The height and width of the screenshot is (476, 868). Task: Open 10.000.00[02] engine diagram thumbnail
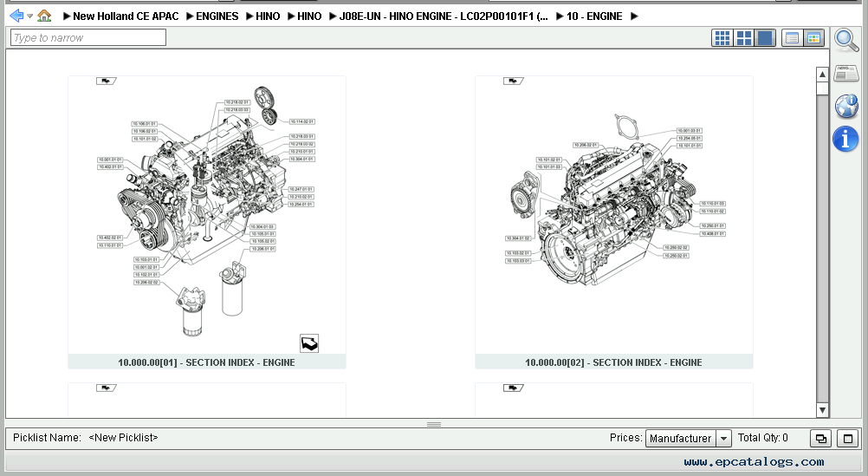(614, 215)
